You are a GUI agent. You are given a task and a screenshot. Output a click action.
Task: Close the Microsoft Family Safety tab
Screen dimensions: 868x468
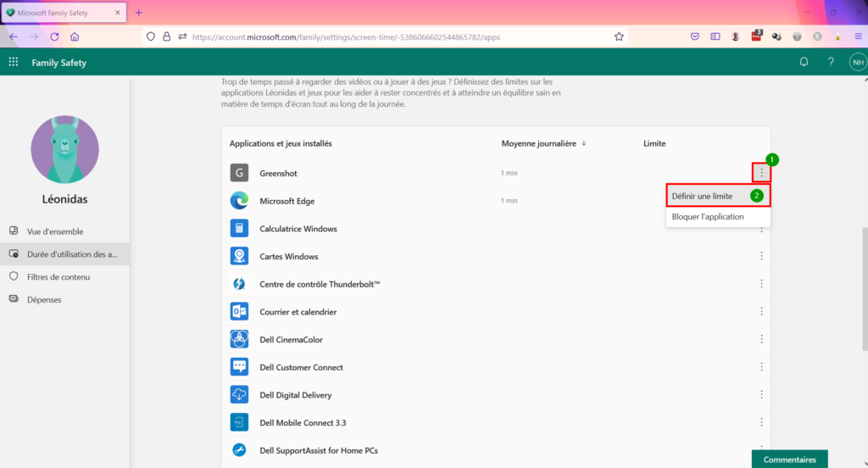(117, 13)
